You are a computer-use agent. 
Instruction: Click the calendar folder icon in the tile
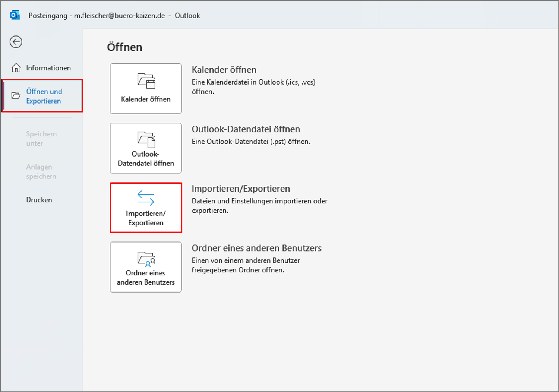coord(146,81)
